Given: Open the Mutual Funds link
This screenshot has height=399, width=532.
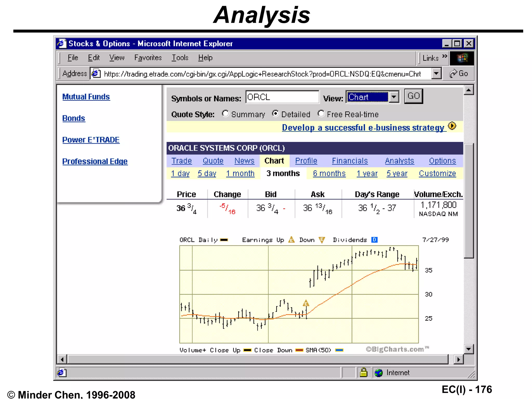Looking at the screenshot, I should pyautogui.click(x=86, y=97).
